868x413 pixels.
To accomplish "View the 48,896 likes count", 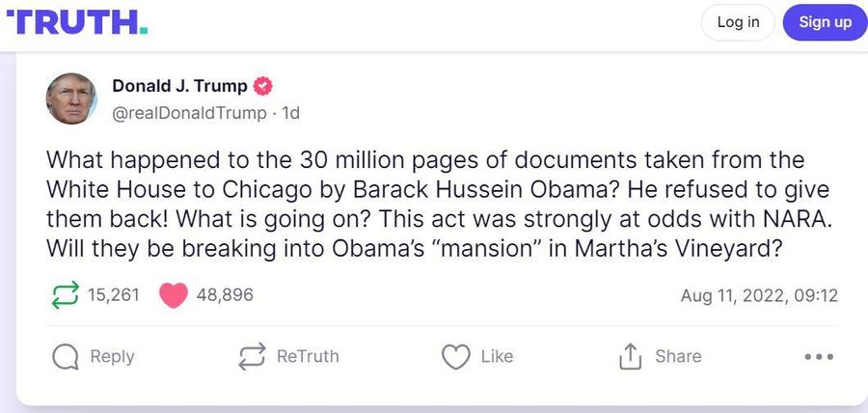I will pyautogui.click(x=225, y=294).
